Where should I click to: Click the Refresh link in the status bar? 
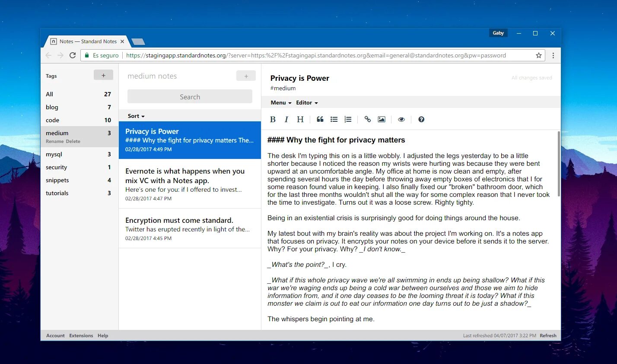[547, 336]
